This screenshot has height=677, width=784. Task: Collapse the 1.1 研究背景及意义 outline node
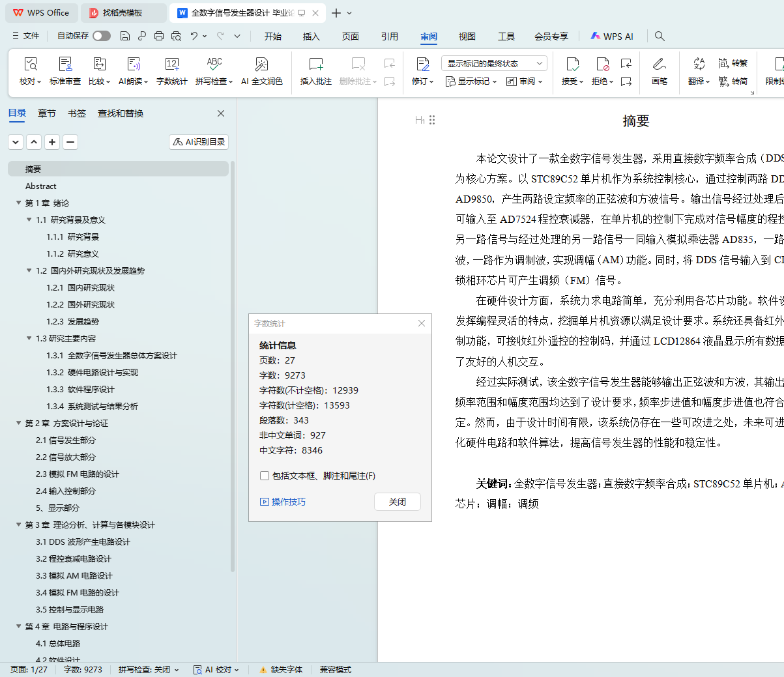click(29, 220)
